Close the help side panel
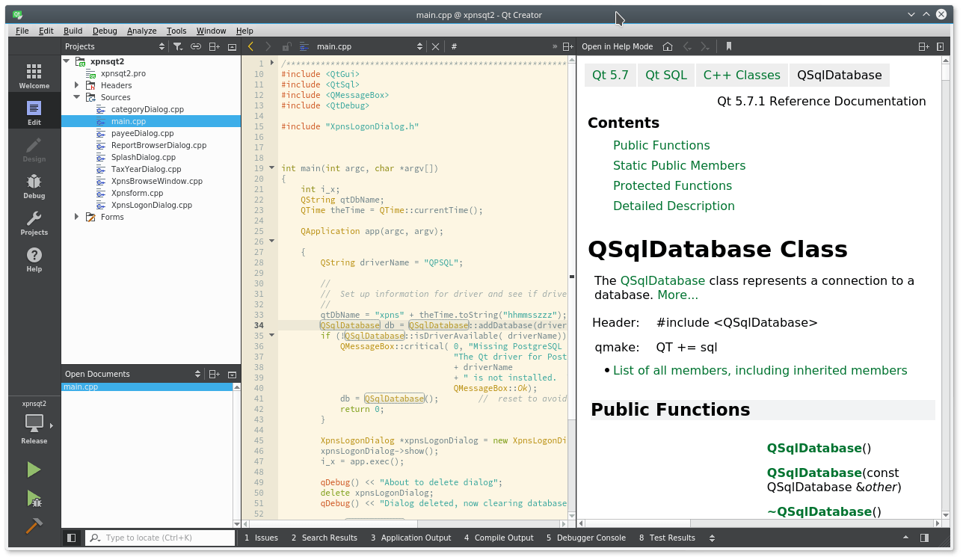This screenshot has width=963, height=560. (x=941, y=46)
